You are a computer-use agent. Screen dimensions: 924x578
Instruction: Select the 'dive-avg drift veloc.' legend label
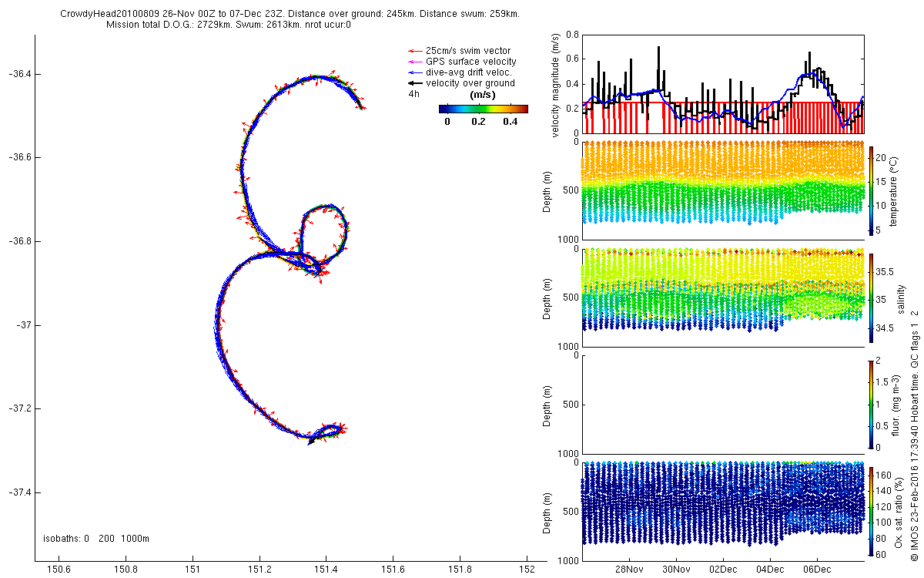(470, 72)
